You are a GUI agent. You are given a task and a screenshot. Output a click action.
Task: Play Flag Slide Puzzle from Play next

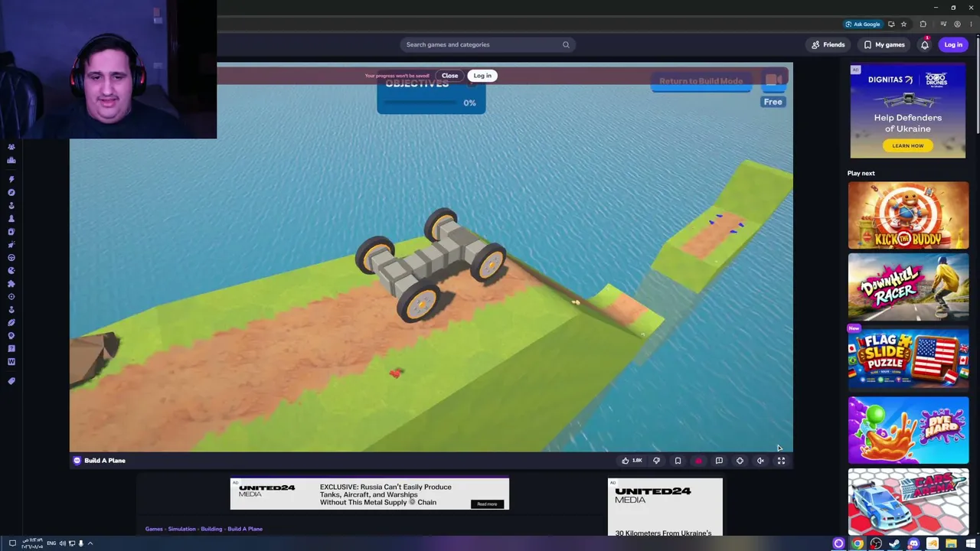pos(908,359)
